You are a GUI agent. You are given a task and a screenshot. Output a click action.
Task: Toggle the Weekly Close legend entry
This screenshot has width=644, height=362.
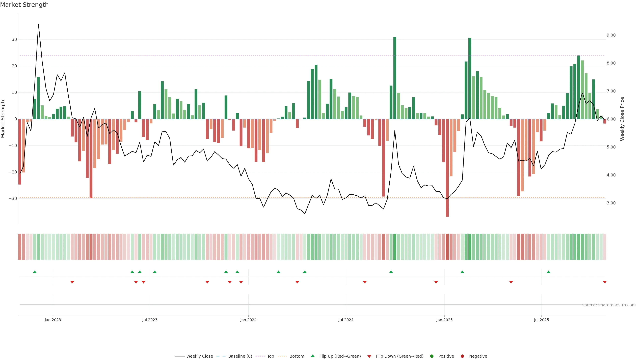199,356
